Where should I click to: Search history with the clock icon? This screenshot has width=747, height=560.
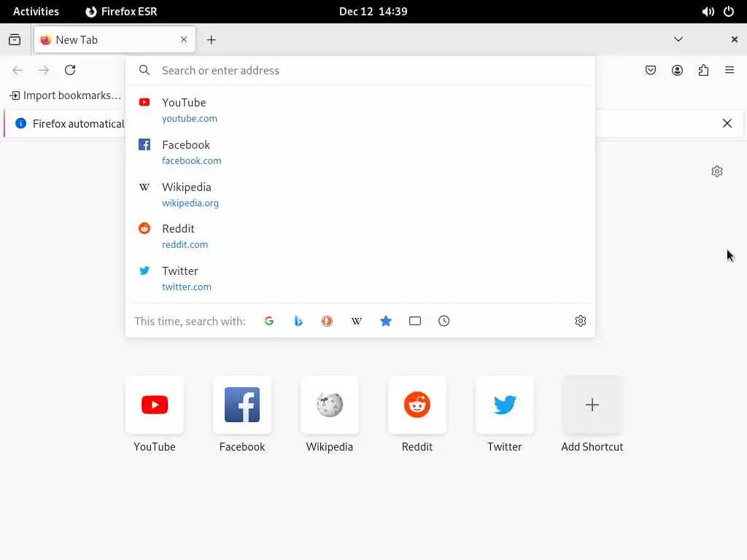point(444,321)
